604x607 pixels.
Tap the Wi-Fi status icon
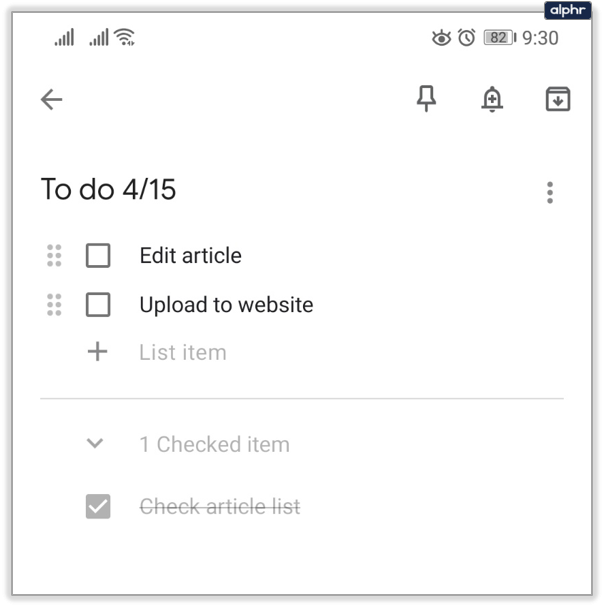pyautogui.click(x=125, y=38)
